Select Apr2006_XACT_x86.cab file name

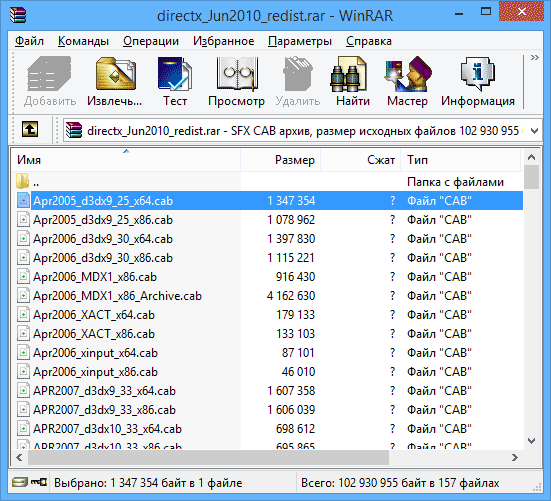point(94,334)
